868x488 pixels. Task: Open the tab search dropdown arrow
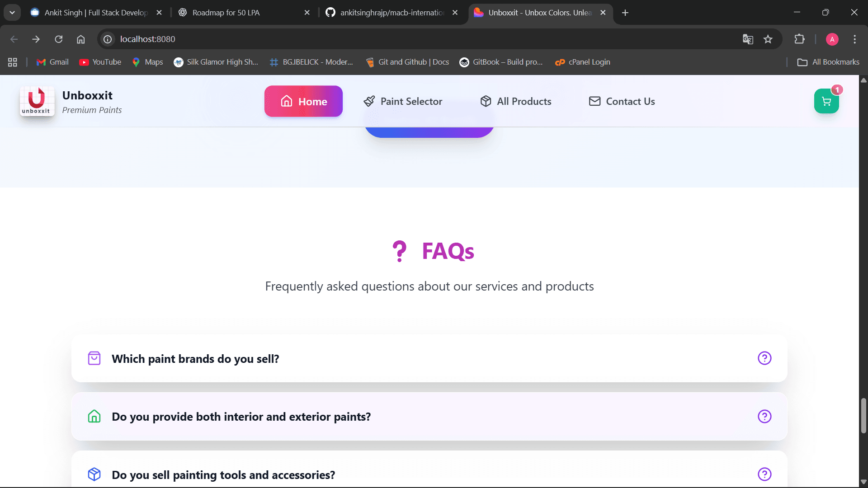click(12, 13)
